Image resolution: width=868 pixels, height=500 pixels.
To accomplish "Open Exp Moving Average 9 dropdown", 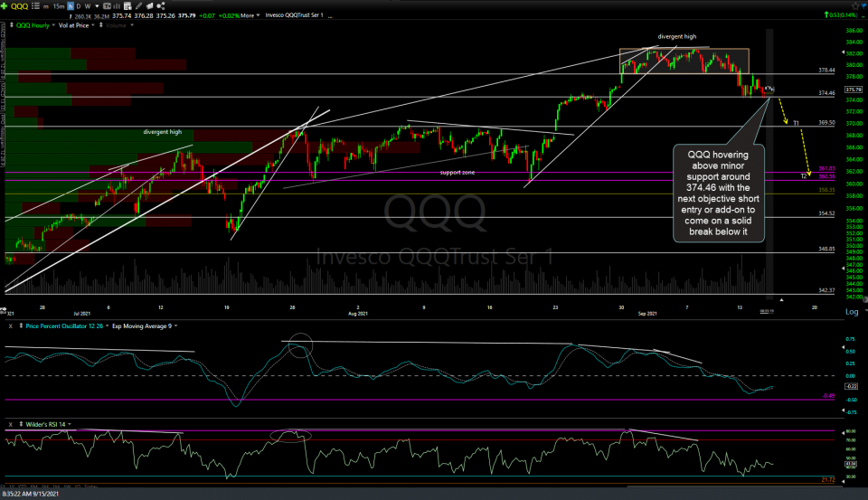I will point(175,326).
